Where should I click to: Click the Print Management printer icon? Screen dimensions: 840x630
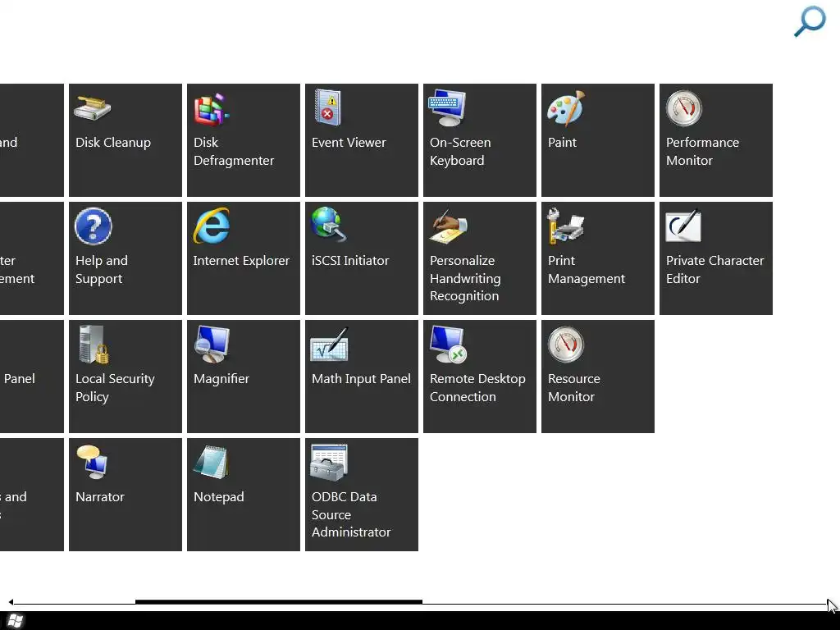point(565,226)
